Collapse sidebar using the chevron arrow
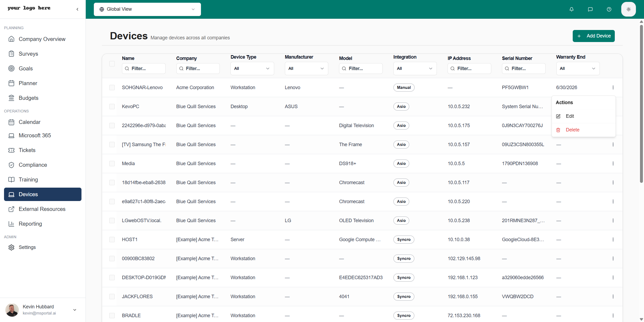 point(77,9)
